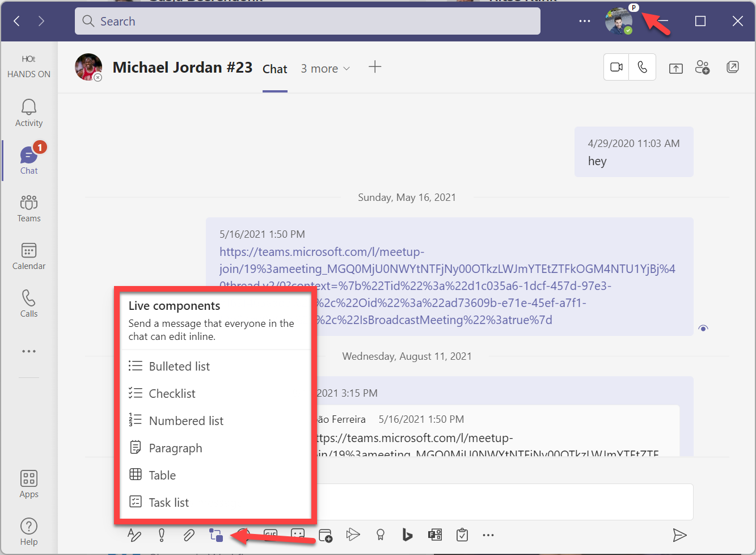Select Checklist from the Live components menu
Viewport: 756px width, 555px height.
pyautogui.click(x=172, y=394)
